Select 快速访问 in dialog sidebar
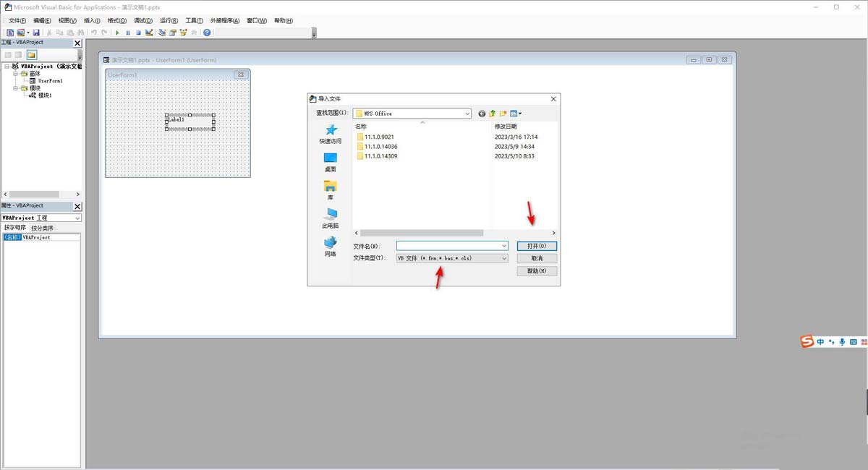 point(331,134)
